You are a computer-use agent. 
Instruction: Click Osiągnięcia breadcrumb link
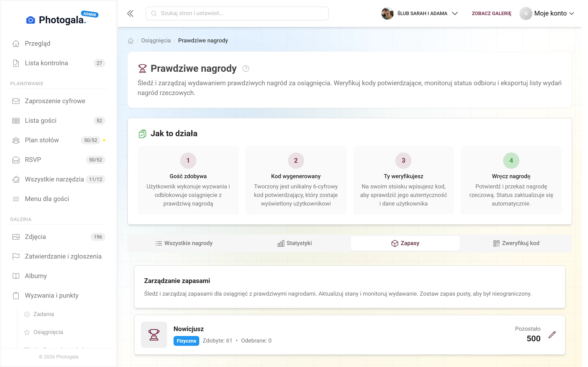(x=156, y=41)
